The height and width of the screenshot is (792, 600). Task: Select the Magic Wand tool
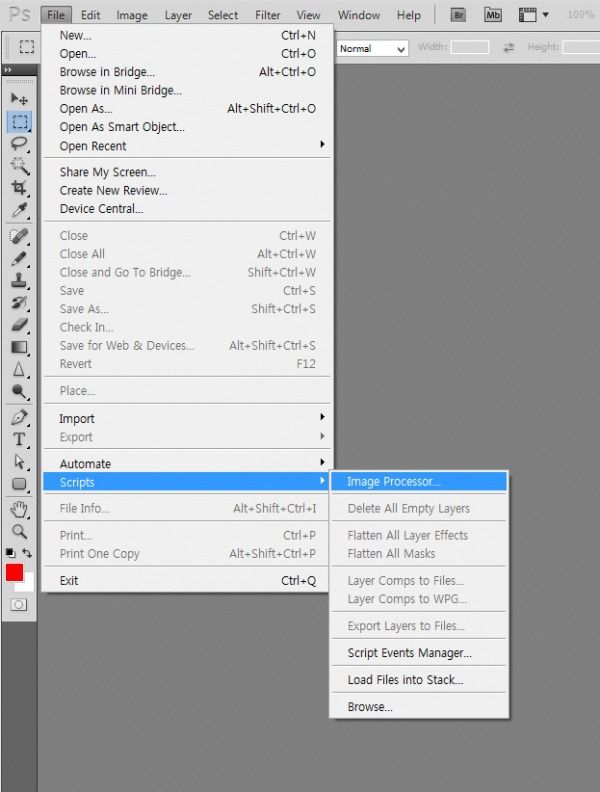[x=19, y=166]
